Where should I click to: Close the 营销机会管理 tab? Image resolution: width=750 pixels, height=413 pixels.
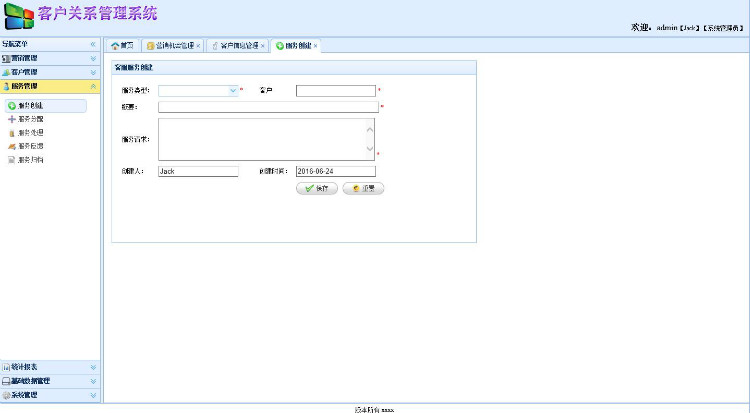tap(199, 46)
